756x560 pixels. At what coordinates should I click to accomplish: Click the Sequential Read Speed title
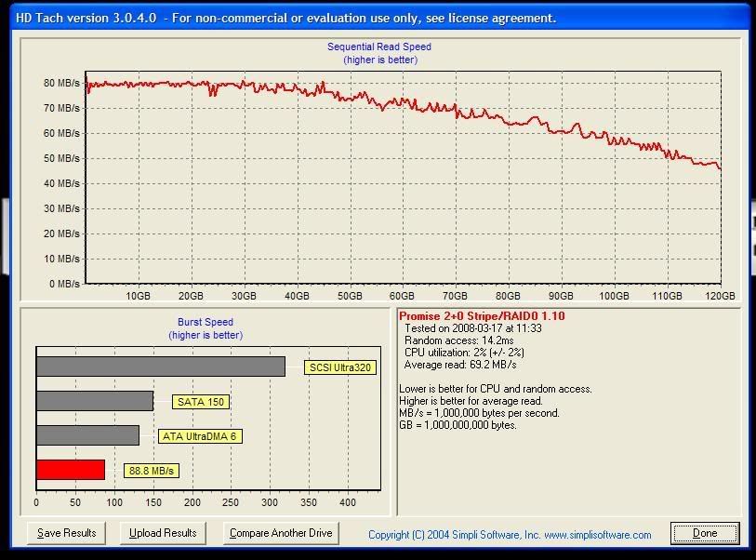point(379,47)
